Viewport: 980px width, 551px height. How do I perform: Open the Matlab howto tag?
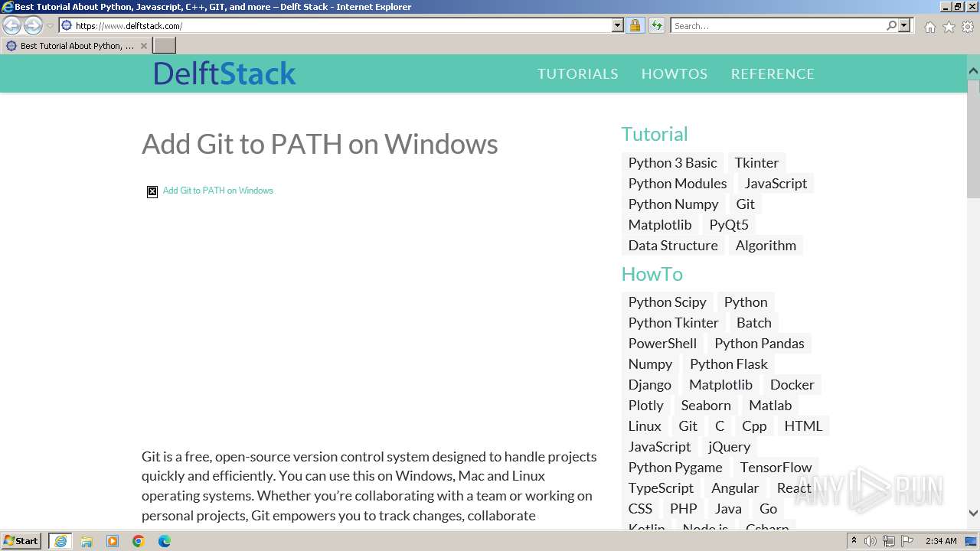770,405
